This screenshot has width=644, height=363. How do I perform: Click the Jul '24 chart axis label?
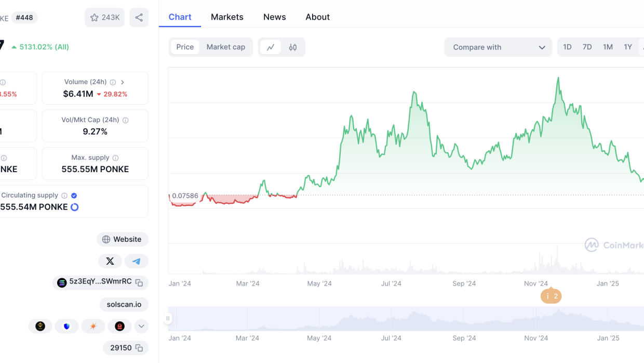coord(391,283)
